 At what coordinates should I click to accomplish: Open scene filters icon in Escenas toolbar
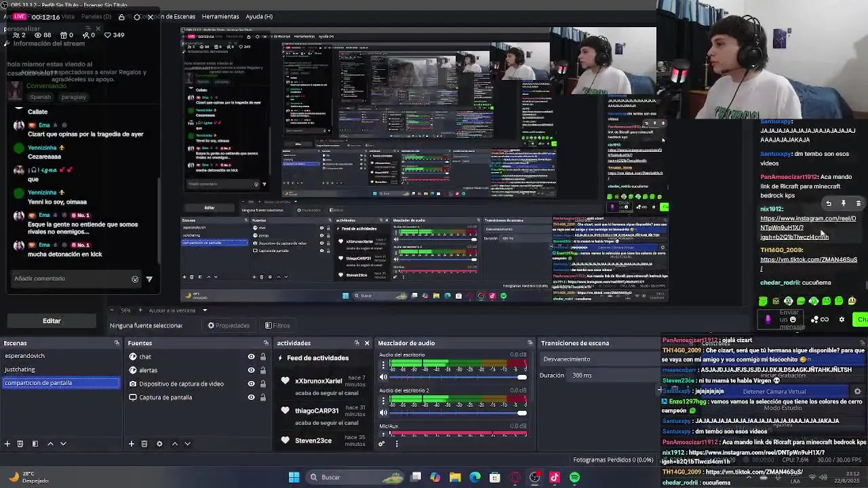(35, 444)
